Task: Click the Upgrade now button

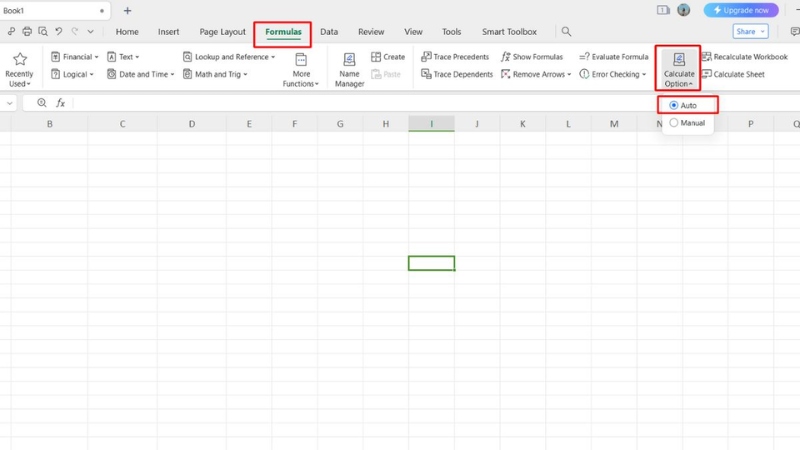Action: pos(741,10)
